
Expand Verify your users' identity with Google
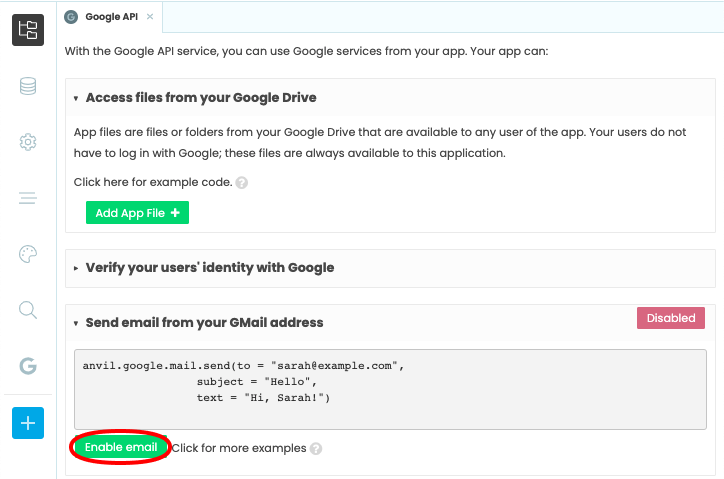[x=76, y=268]
